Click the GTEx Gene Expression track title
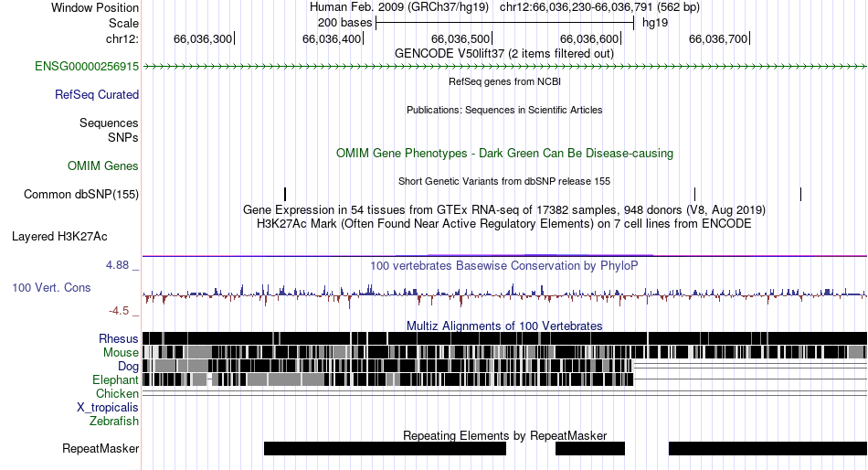868x470 pixels. (x=504, y=210)
